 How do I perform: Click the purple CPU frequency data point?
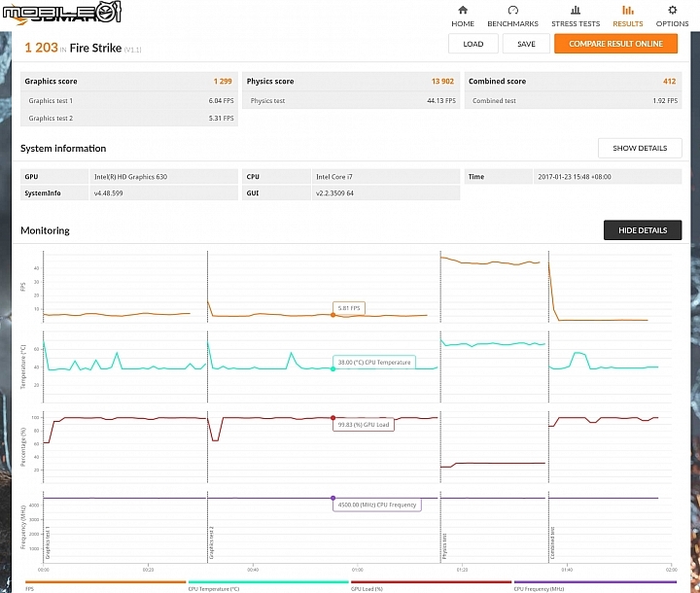333,498
